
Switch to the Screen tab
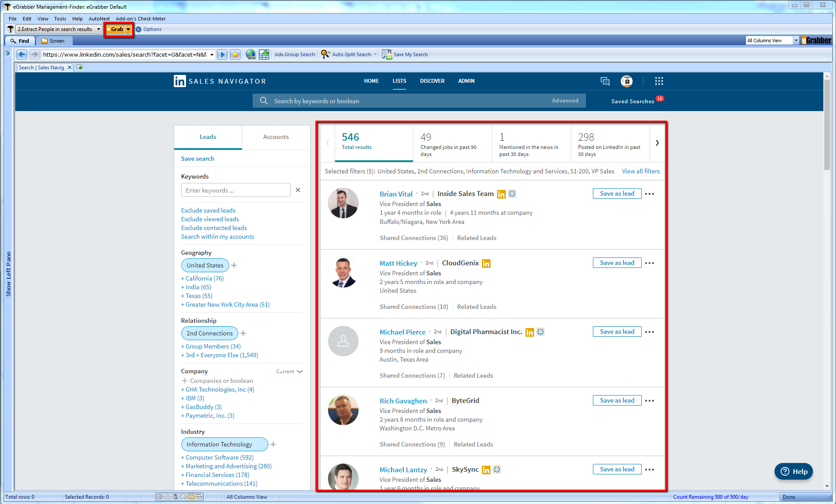(x=53, y=41)
